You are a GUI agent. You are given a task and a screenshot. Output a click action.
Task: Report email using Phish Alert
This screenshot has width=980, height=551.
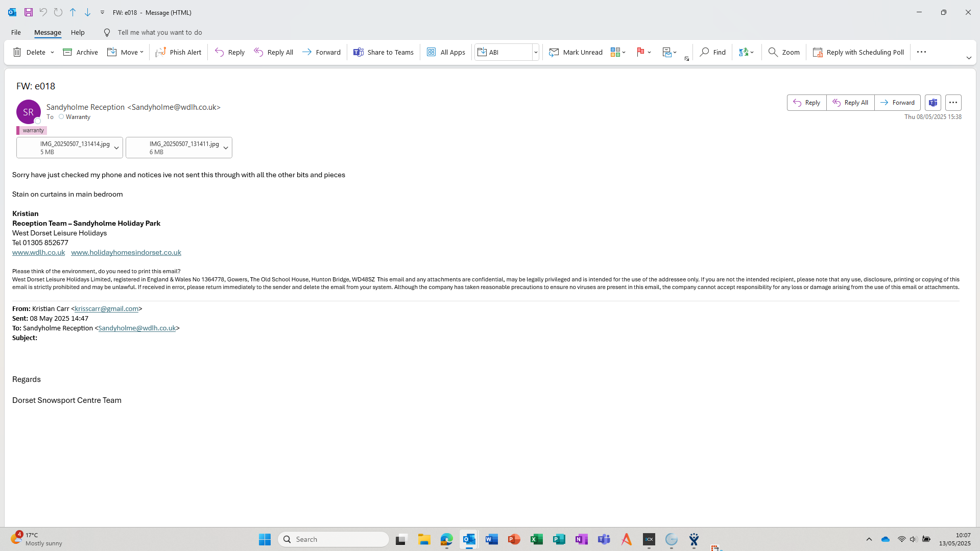(x=179, y=52)
